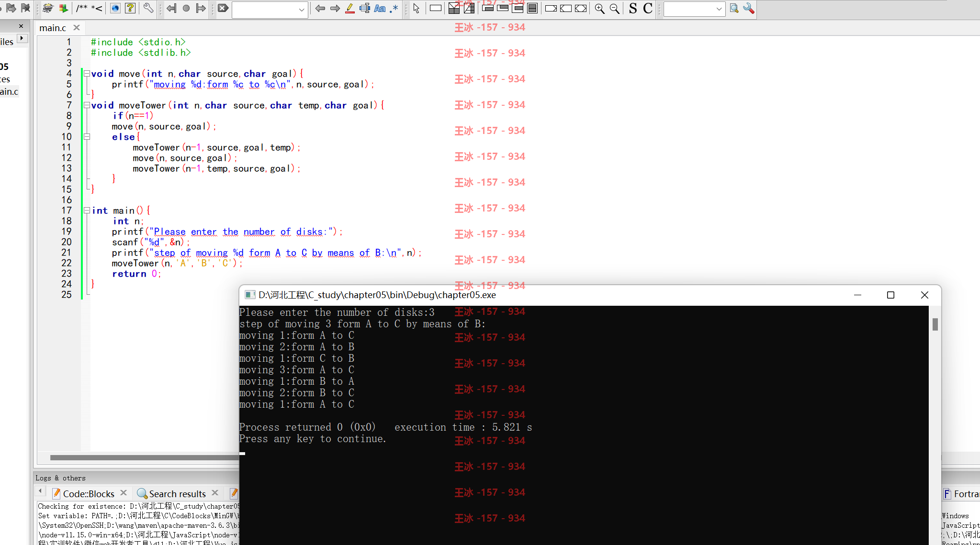Click 'Press any key to continue.' in console
Viewport: 980px width, 545px height.
[313, 439]
